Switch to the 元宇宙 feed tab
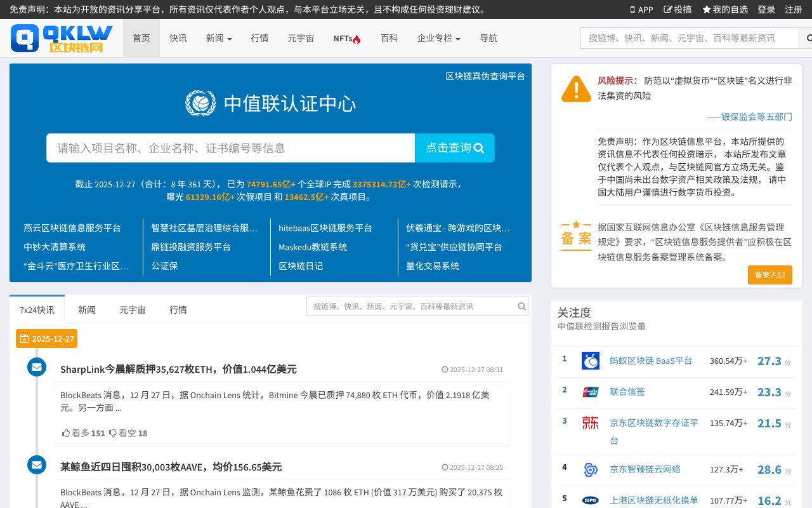The width and height of the screenshot is (812, 508). coord(132,309)
